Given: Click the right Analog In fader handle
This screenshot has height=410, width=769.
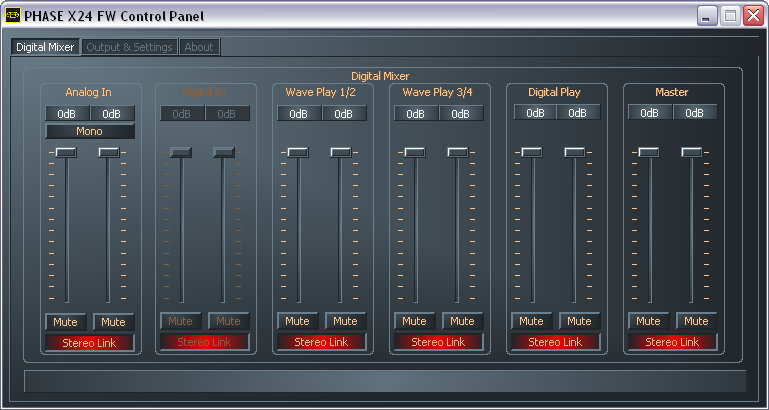Looking at the screenshot, I should click(x=109, y=152).
